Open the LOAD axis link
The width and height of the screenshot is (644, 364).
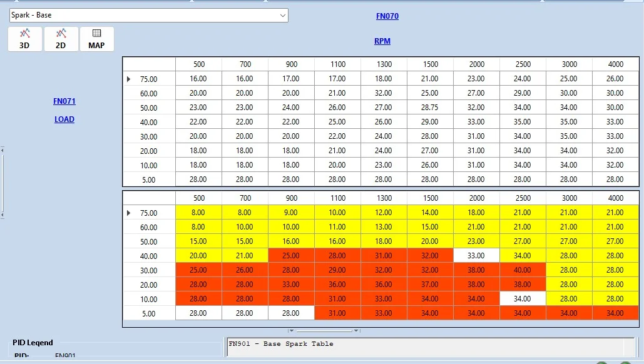64,119
